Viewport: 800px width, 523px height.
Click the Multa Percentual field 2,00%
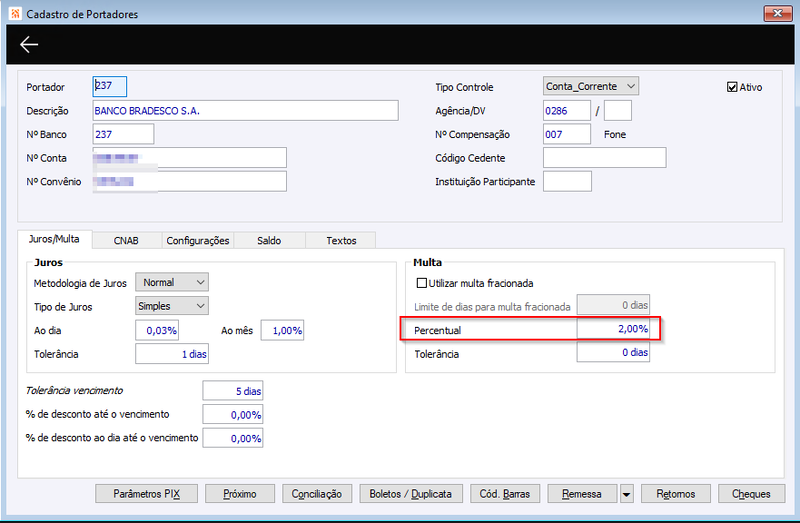[x=613, y=329]
